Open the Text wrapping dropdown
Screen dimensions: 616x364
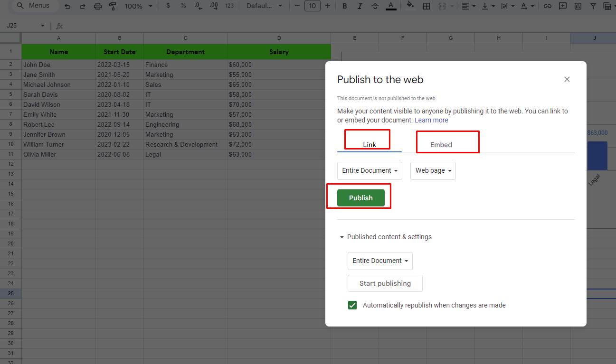[x=508, y=6]
